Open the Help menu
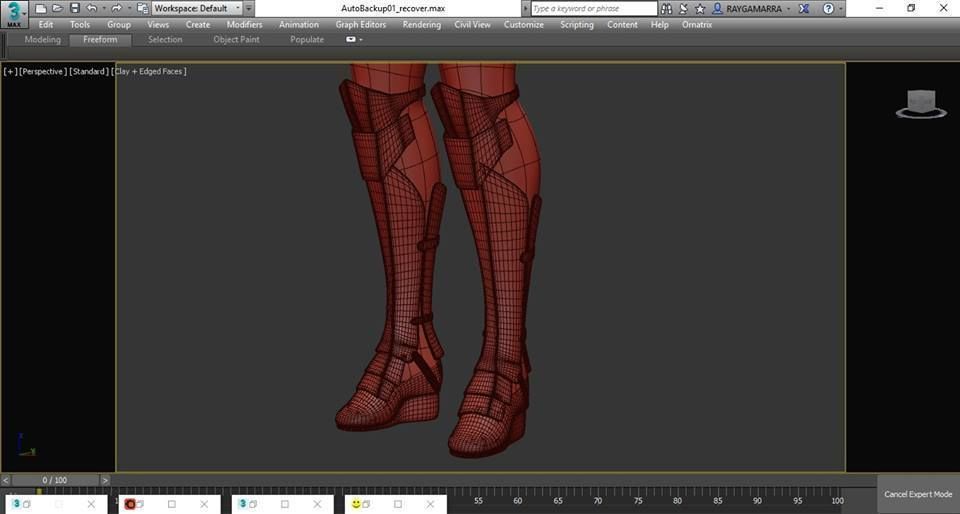The width and height of the screenshot is (960, 514). point(659,24)
